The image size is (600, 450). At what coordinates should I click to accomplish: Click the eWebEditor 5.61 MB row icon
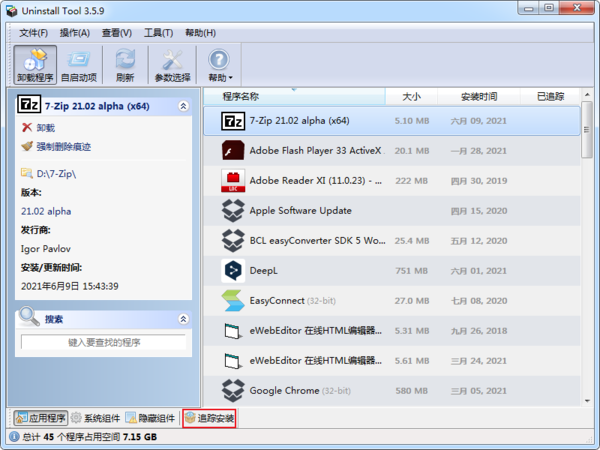(x=233, y=360)
